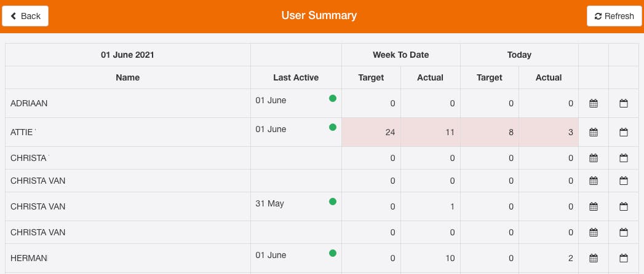This screenshot has height=274, width=644.
Task: Click blank calendar icon in ADRIAAN row
Action: (623, 103)
